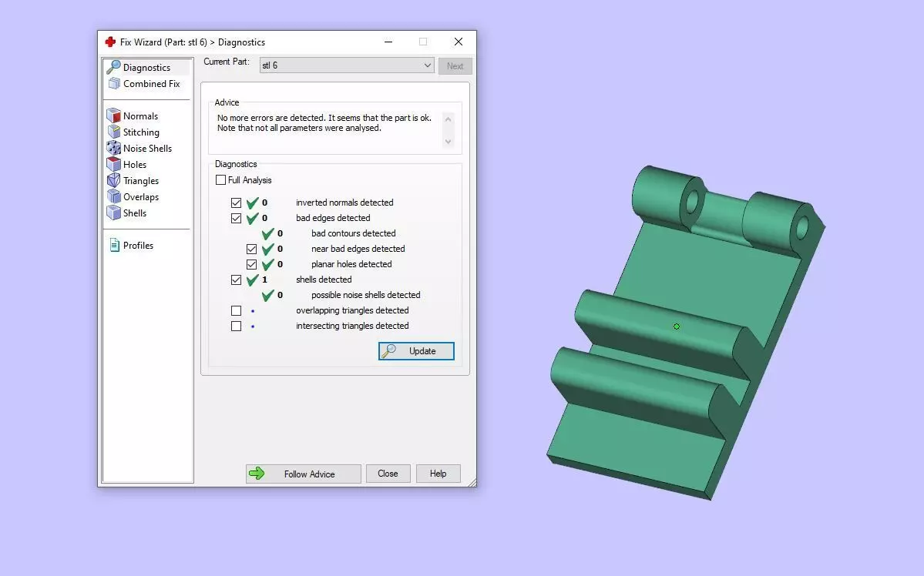
Task: Enable the Full Analysis checkbox
Action: [221, 180]
